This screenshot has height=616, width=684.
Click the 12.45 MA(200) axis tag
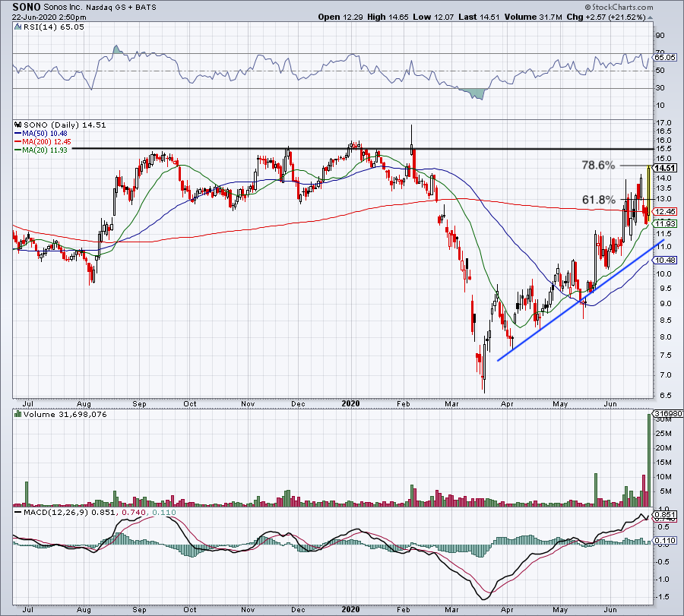(x=665, y=211)
